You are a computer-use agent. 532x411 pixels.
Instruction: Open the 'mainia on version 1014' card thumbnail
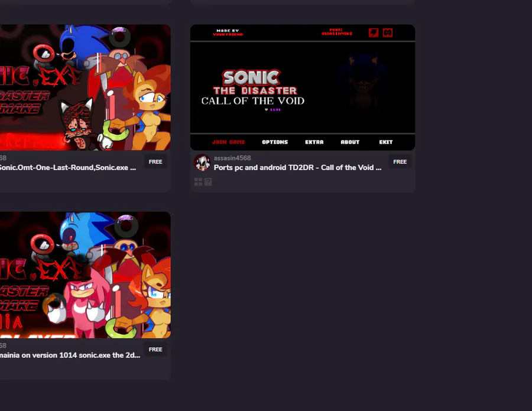tap(85, 275)
